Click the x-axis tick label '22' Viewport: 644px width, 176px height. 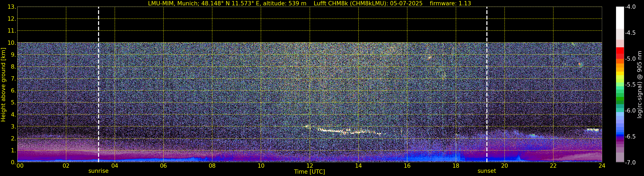pos(553,166)
